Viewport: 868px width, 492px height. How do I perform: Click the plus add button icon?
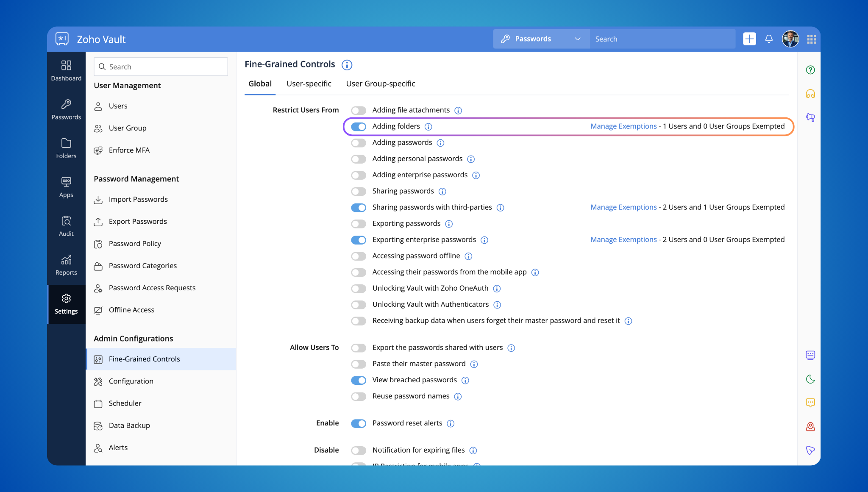(x=749, y=39)
